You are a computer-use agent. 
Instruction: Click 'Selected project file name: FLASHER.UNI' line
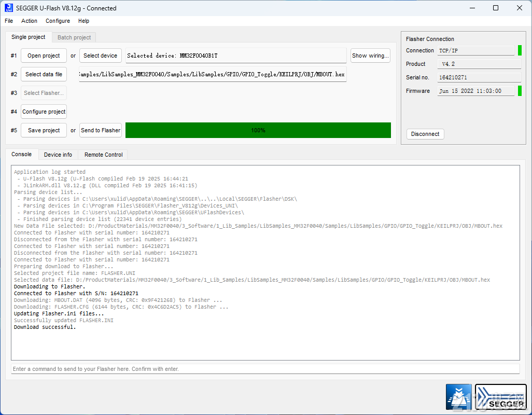[75, 273]
